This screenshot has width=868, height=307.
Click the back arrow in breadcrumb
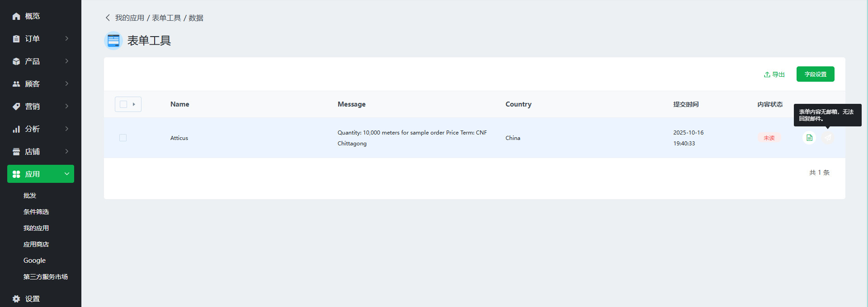108,18
